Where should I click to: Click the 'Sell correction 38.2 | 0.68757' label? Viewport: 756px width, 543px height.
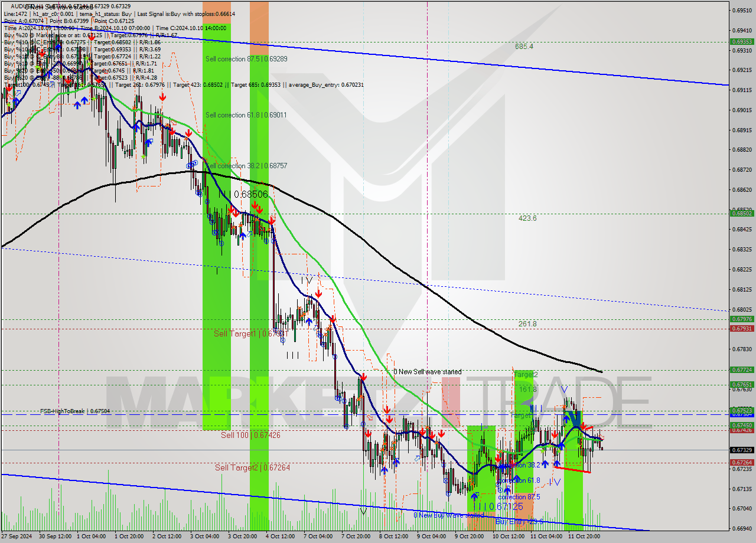(x=246, y=166)
